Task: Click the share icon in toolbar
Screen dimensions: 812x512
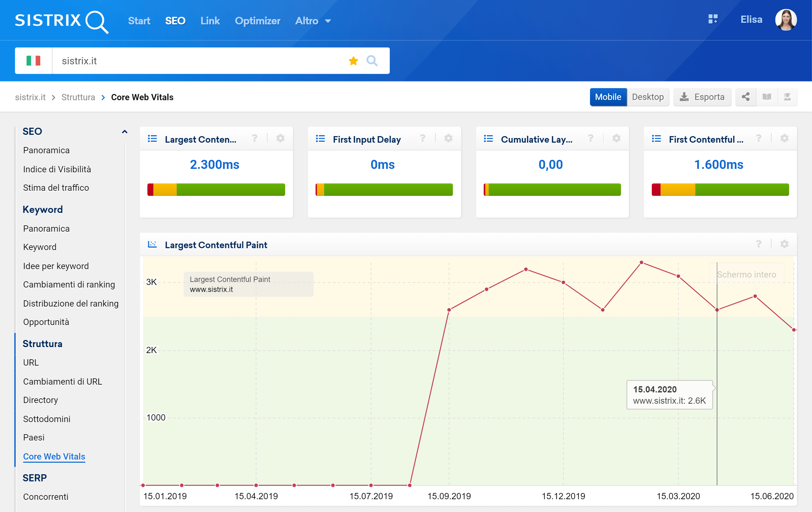Action: coord(745,97)
